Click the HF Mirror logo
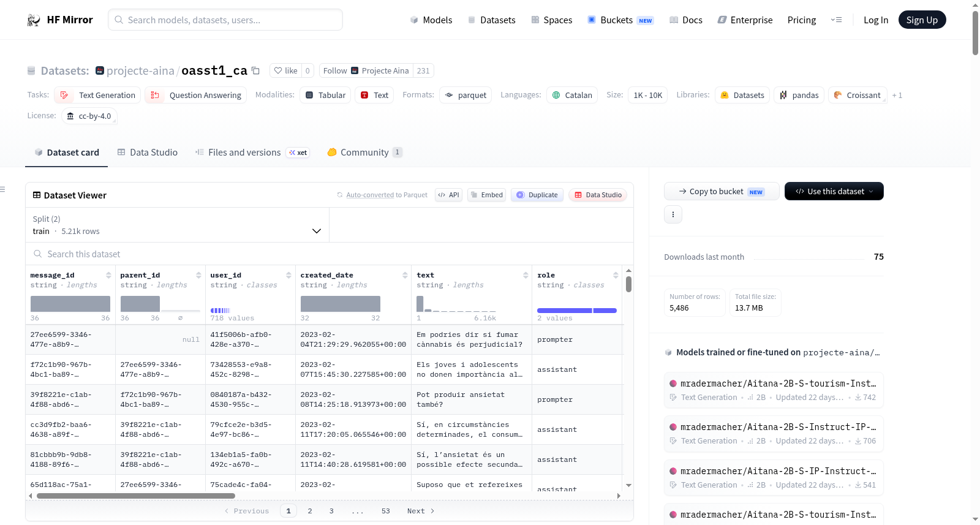The height and width of the screenshot is (525, 980). click(x=34, y=20)
